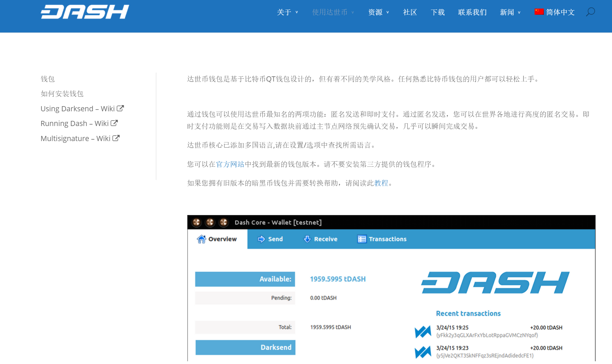Expand the 新闻 dropdown menu

tap(510, 12)
